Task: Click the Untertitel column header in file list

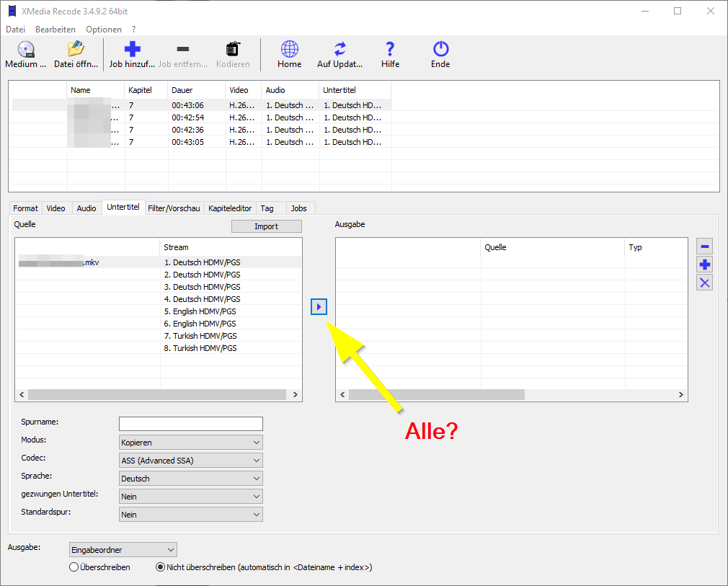Action: (x=355, y=90)
